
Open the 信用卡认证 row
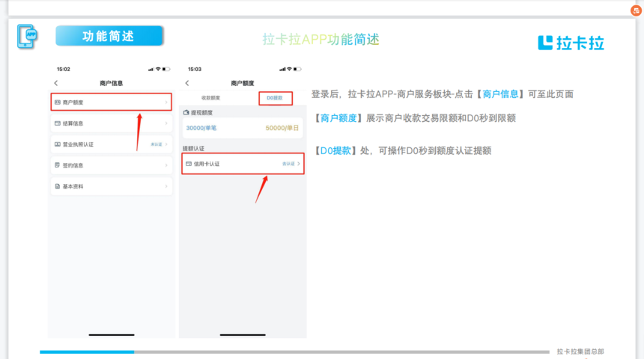tap(243, 164)
